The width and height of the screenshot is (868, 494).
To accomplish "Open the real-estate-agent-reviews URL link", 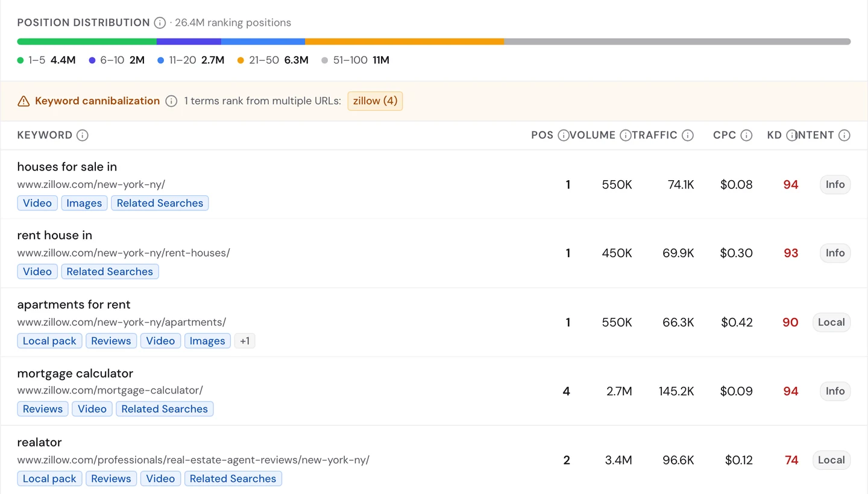I will tap(193, 460).
